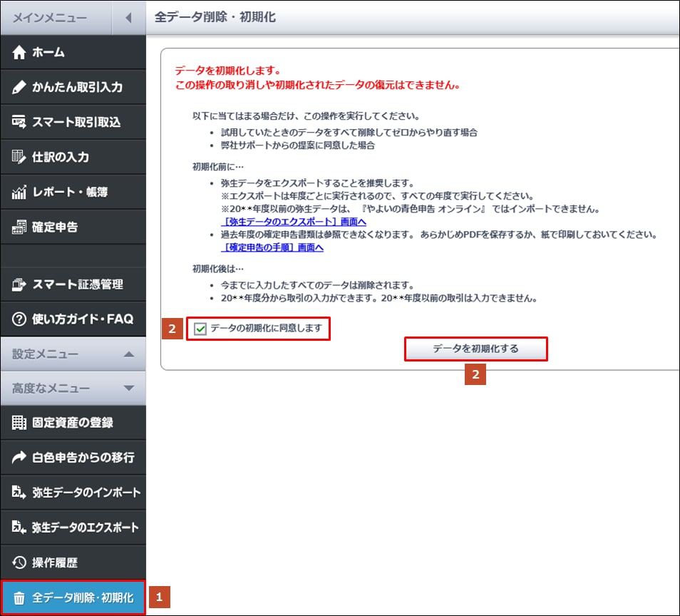The image size is (680, 616).
Task: Open 白色申告からの移行 menu item
Action: click(82, 458)
